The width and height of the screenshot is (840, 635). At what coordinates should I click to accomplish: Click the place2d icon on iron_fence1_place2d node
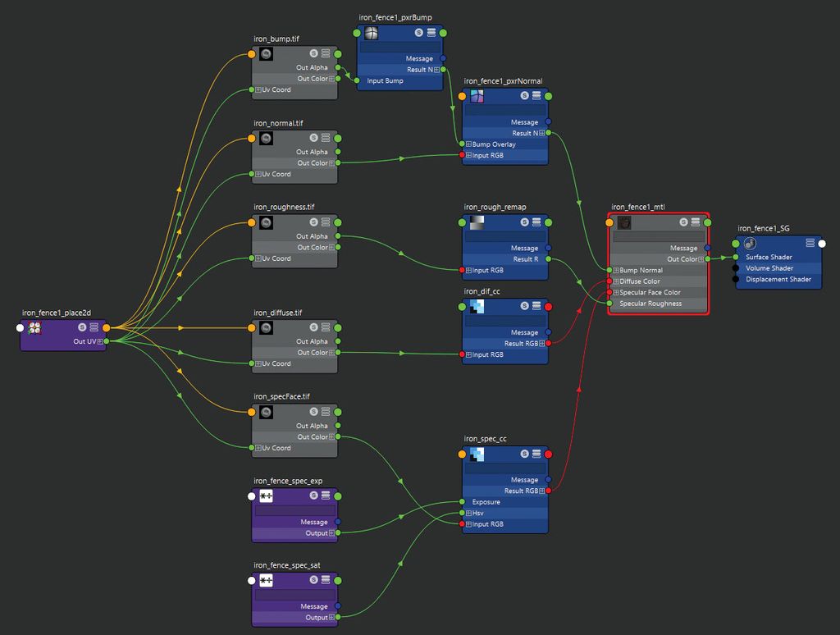coord(33,327)
